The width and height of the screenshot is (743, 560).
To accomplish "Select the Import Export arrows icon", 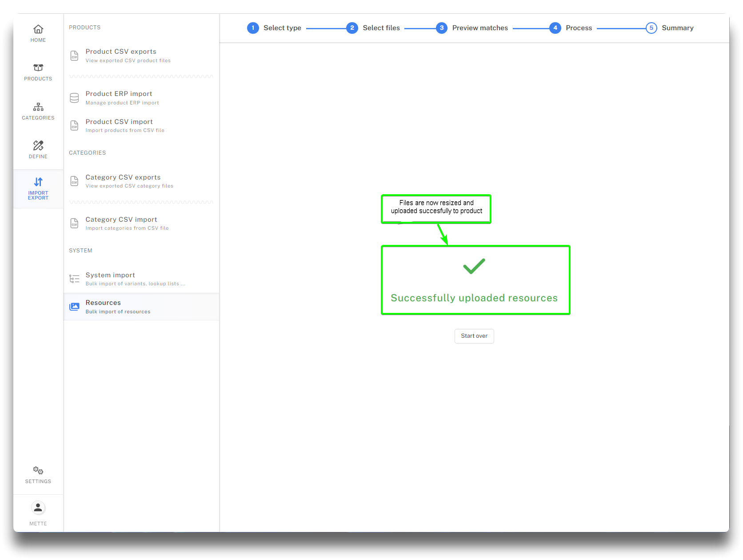I will tap(38, 182).
